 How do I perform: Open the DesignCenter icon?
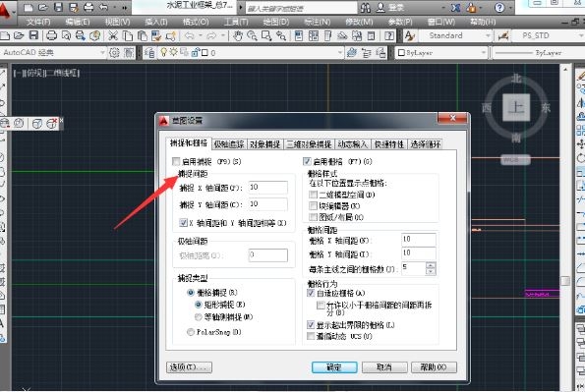314,35
